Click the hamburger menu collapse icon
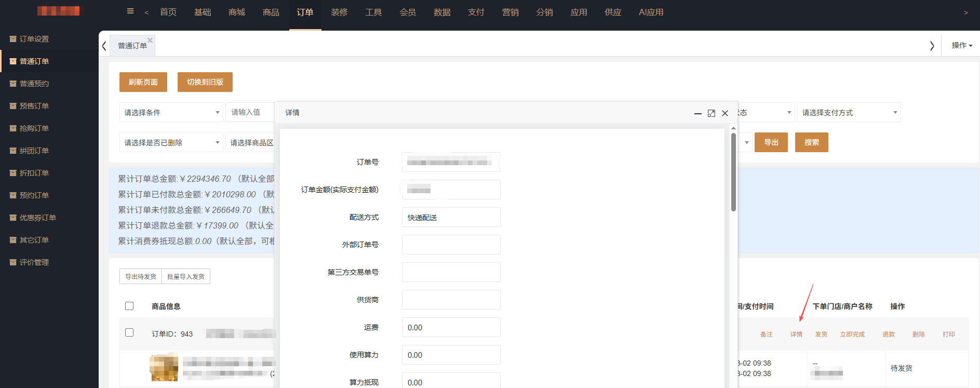This screenshot has height=388, width=980. (x=130, y=11)
